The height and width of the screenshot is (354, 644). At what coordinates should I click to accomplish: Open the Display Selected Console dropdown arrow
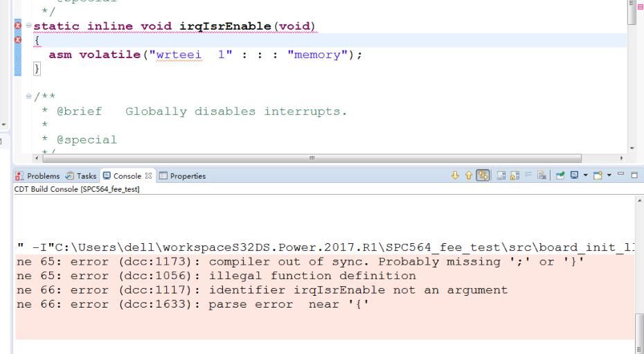(x=585, y=175)
